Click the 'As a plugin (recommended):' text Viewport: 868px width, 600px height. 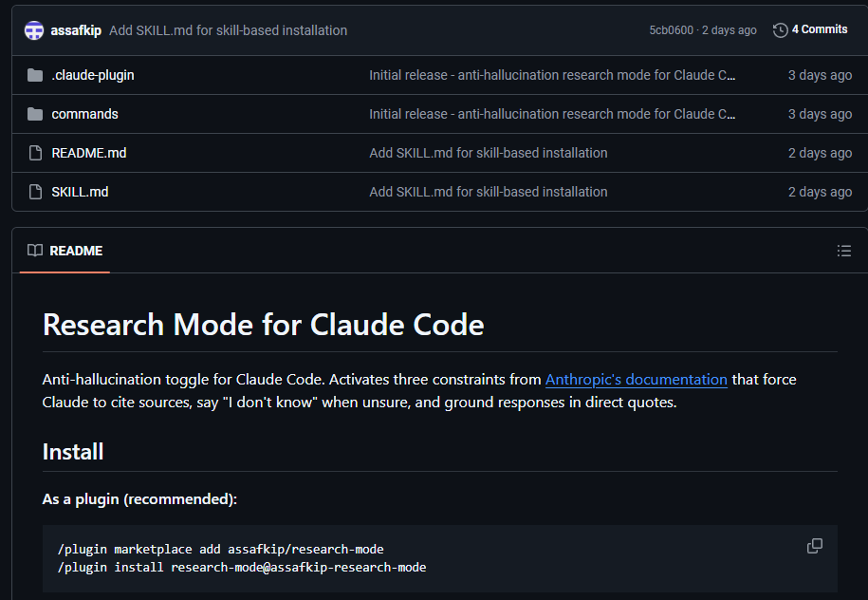pos(139,499)
